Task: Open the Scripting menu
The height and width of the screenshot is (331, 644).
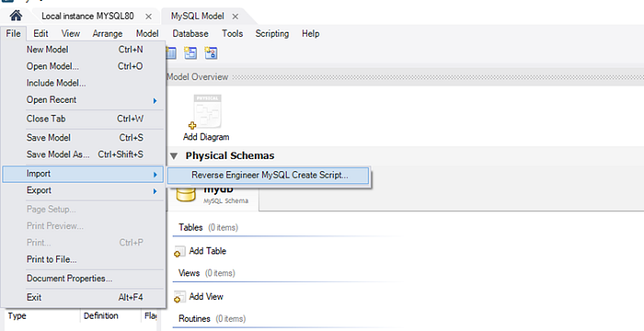Action: [x=272, y=34]
